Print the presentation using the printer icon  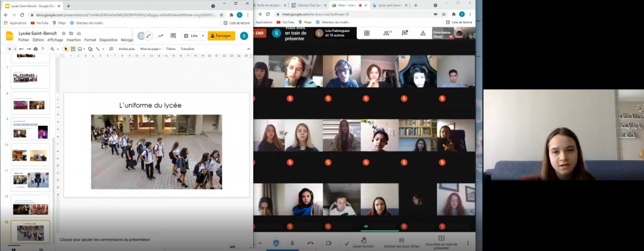click(x=35, y=49)
